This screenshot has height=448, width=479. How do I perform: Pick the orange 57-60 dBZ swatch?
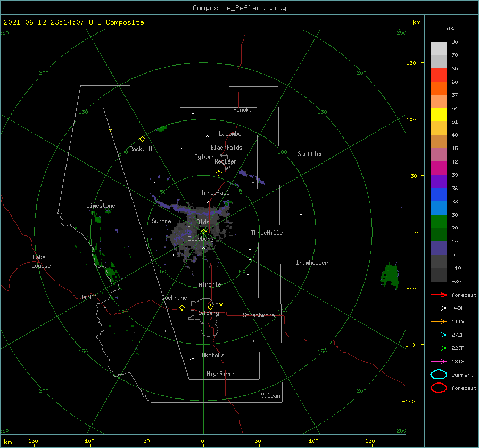439,88
